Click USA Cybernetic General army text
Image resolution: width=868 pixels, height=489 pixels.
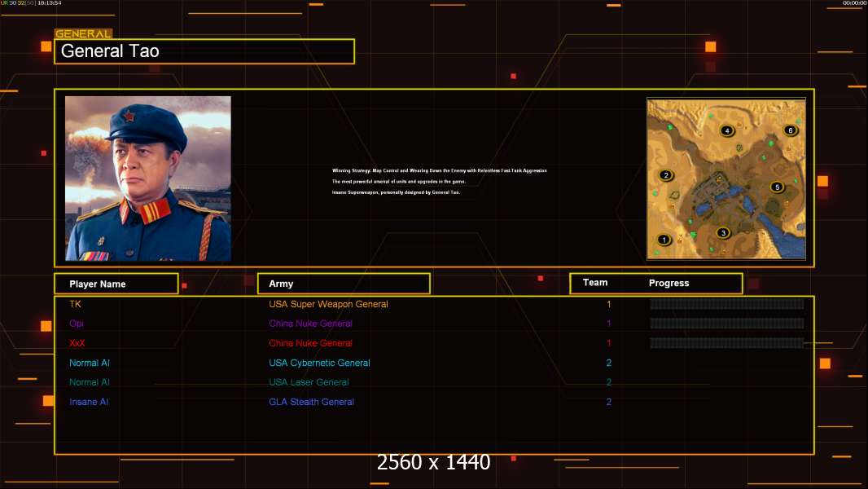coord(319,363)
